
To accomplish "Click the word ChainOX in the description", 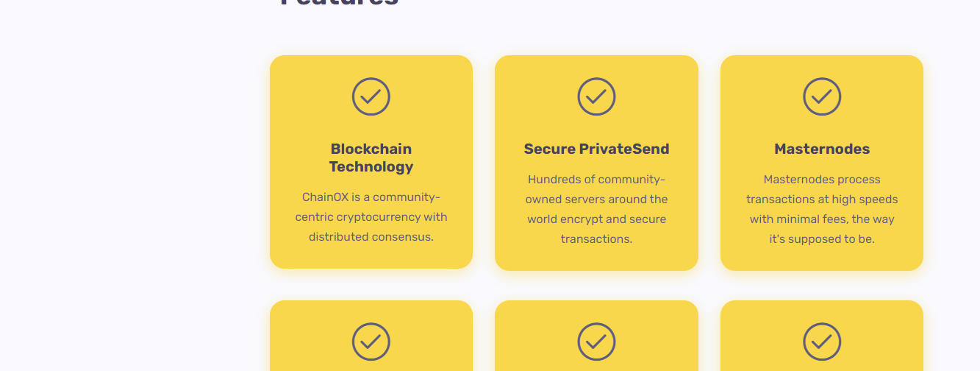I will (x=325, y=197).
